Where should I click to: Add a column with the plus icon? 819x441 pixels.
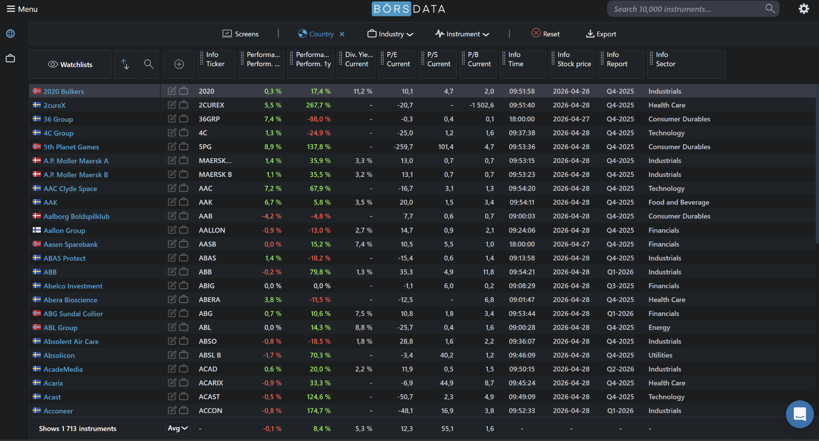179,64
